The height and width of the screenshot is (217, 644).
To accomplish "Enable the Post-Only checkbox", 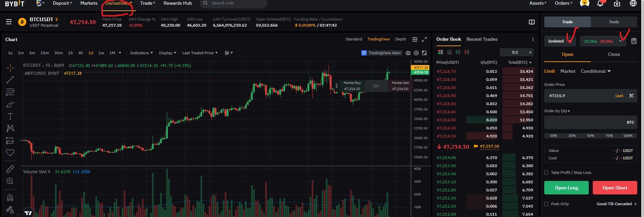I will [x=546, y=204].
